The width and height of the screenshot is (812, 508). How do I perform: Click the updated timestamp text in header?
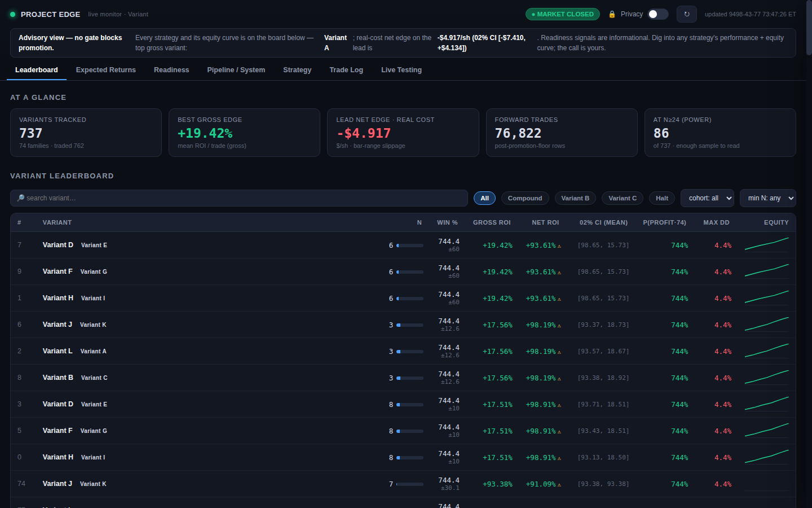pos(750,14)
